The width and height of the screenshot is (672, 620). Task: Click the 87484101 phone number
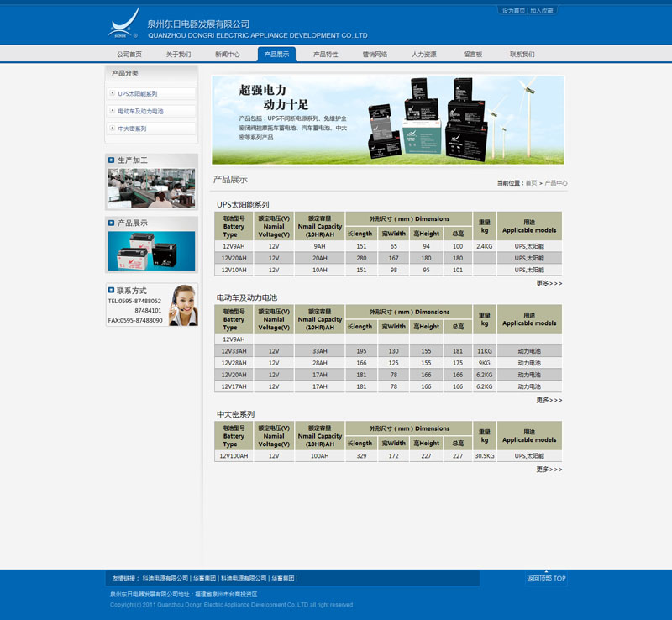pyautogui.click(x=149, y=311)
